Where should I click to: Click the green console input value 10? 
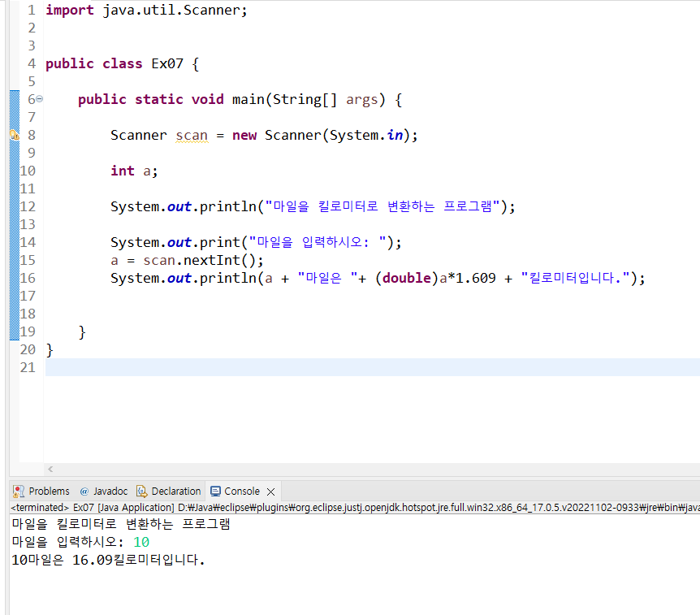tap(141, 542)
